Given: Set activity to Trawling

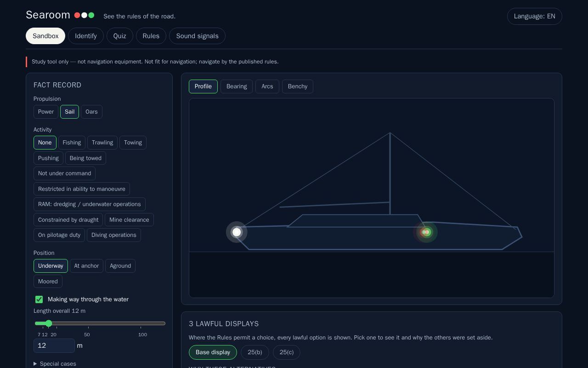Looking at the screenshot, I should [x=102, y=143].
